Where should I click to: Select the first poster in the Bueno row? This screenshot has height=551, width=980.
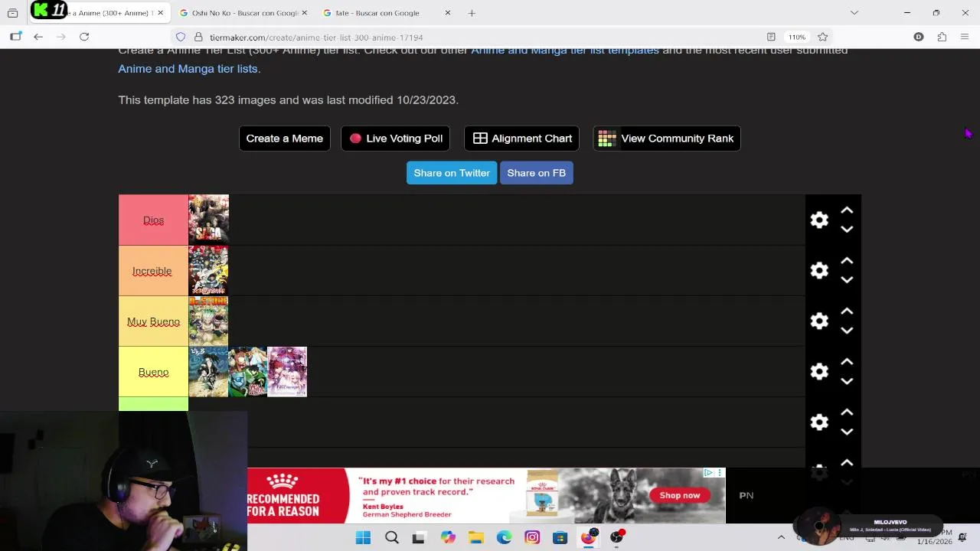(x=208, y=372)
